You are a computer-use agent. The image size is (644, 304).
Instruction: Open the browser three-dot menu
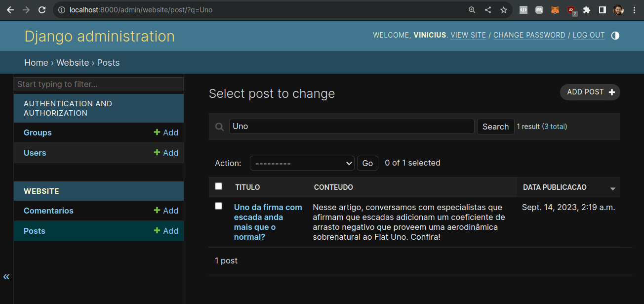click(634, 10)
